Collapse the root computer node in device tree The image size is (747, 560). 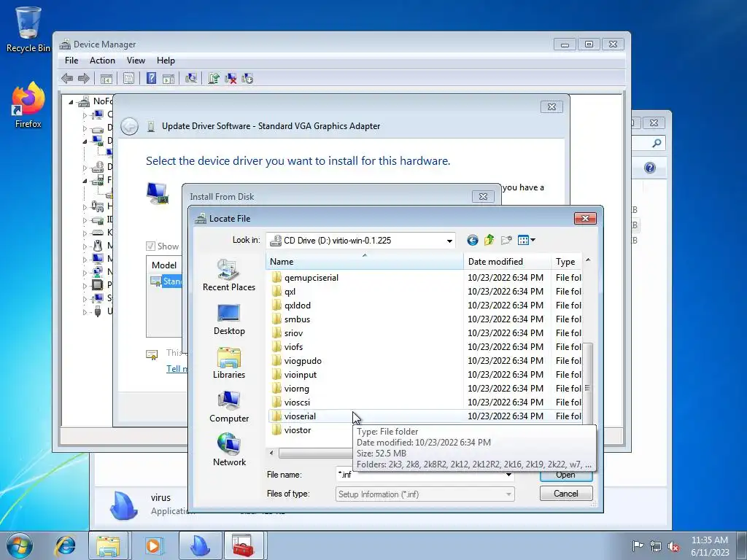tap(71, 101)
